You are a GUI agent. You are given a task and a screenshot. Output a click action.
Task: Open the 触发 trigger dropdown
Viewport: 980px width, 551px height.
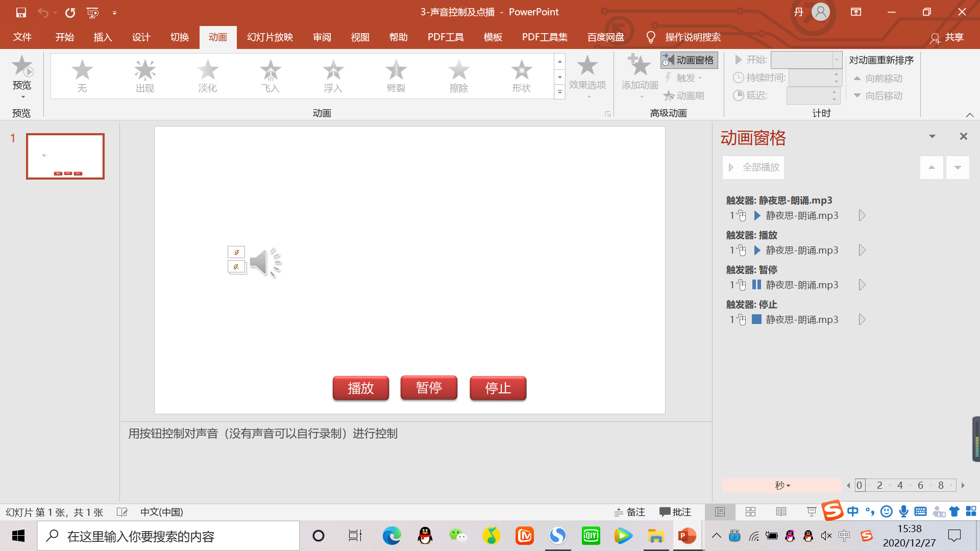point(684,78)
